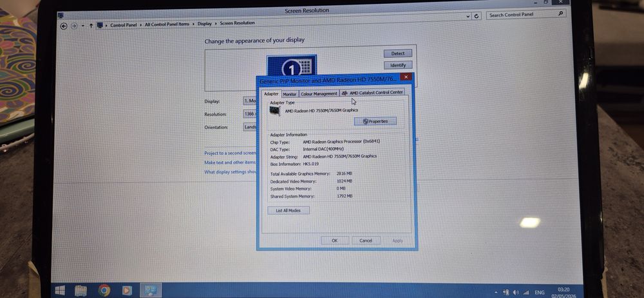Image resolution: width=644 pixels, height=298 pixels.
Task: Open the network signal tray icon
Action: click(x=526, y=292)
